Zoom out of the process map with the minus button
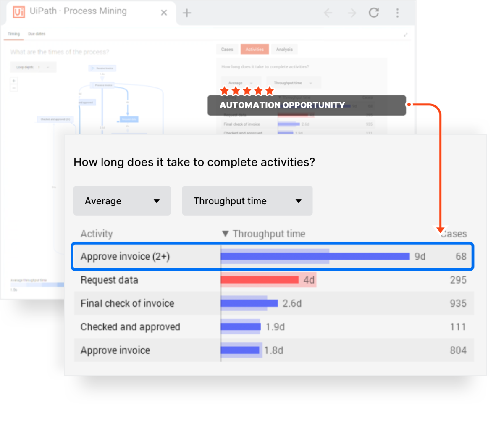 coord(14,88)
